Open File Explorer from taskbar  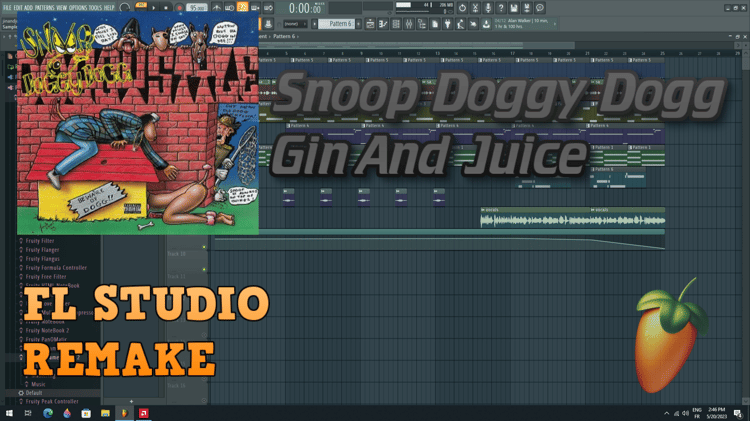(105, 413)
